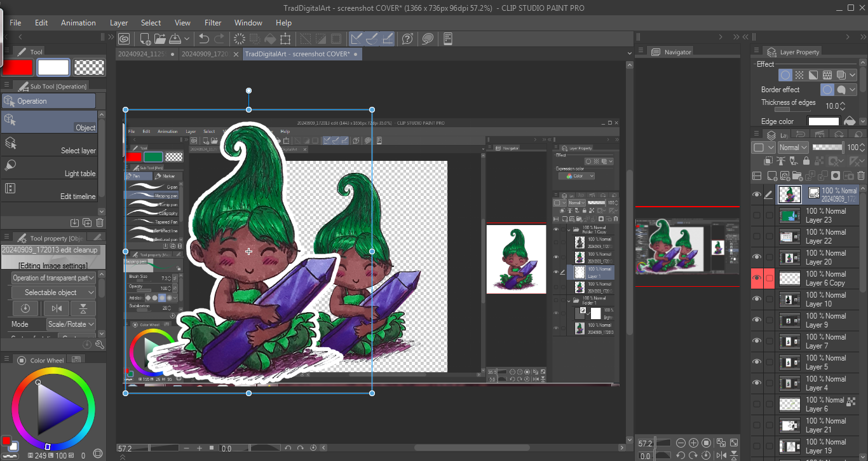Click the Tone effect icon in Effect row
The width and height of the screenshot is (868, 461).
799,75
